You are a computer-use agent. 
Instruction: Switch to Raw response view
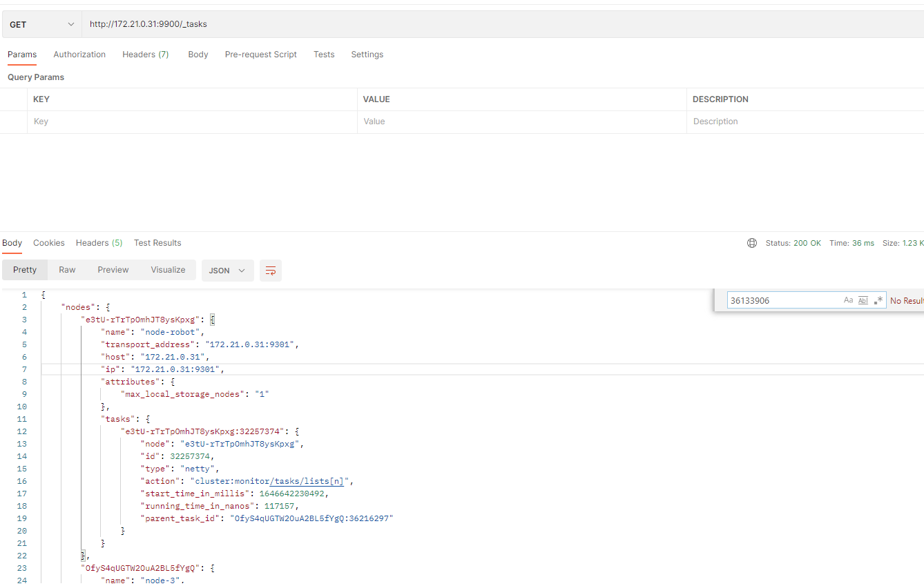67,270
